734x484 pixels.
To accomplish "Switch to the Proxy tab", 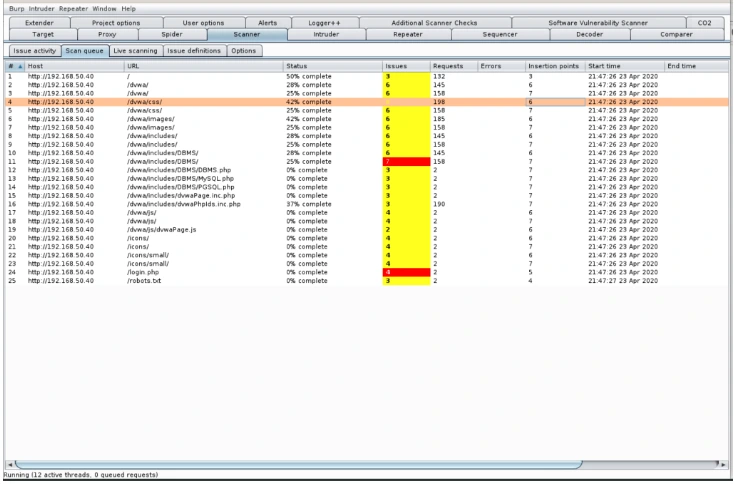I will click(x=107, y=34).
